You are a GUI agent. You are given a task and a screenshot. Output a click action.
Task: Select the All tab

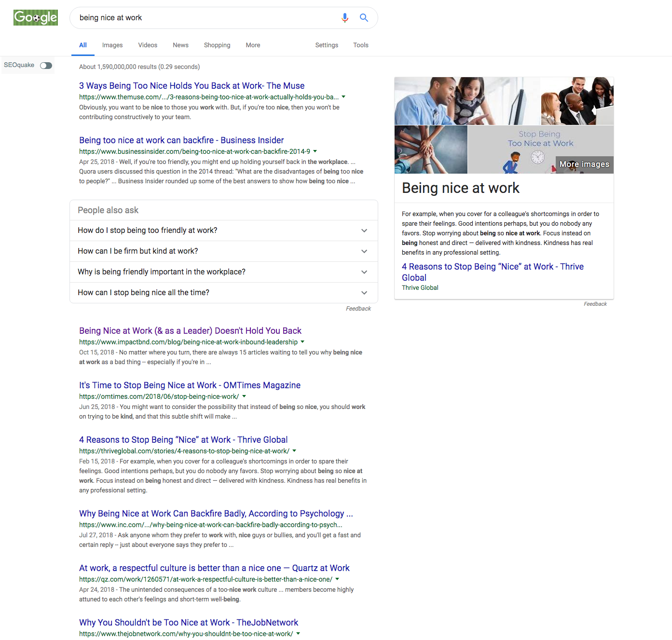(x=83, y=45)
